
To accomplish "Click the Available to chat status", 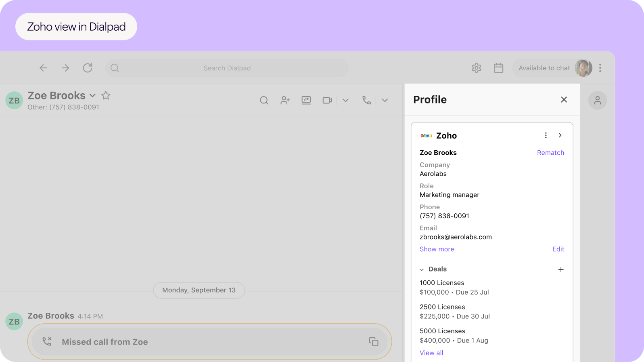I will click(544, 68).
